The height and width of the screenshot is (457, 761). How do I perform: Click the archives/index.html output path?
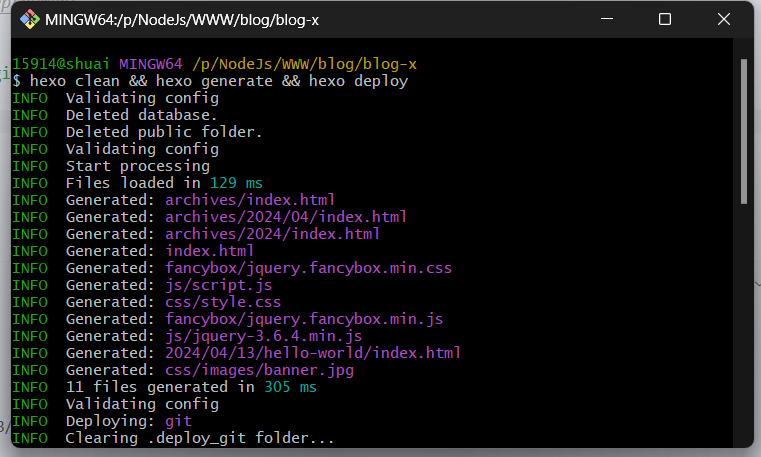coord(250,200)
